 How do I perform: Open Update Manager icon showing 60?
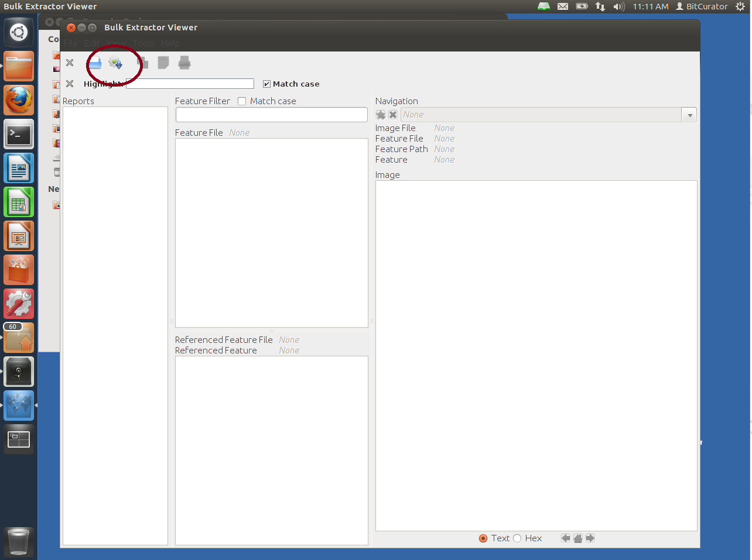tap(19, 338)
